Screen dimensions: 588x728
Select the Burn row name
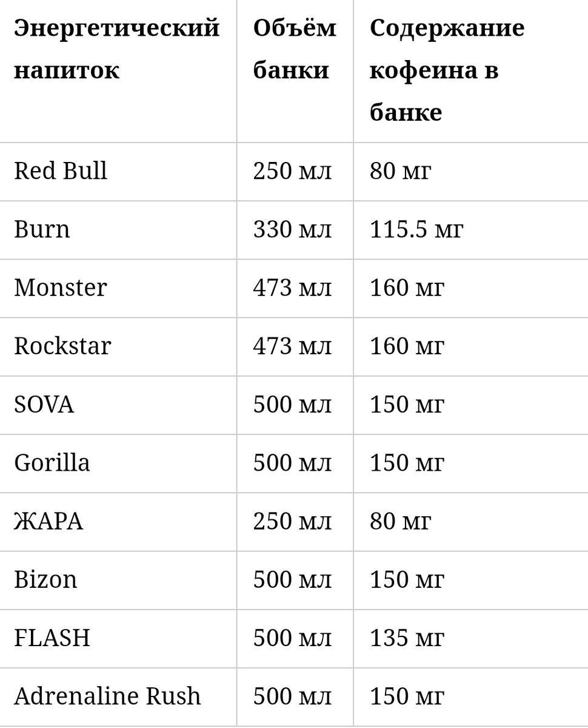42,229
